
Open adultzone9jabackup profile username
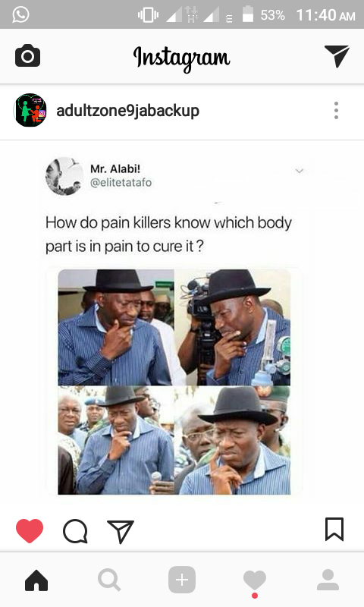pyautogui.click(x=127, y=111)
